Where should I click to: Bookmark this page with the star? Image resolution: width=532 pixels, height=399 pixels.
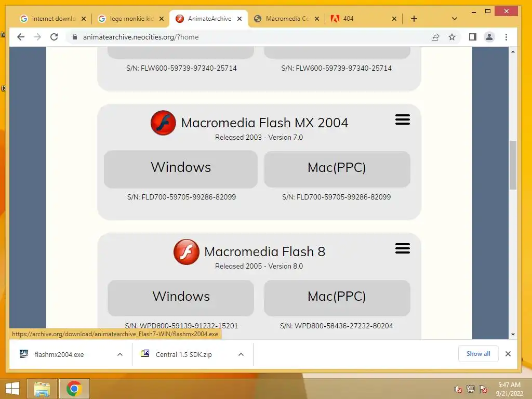click(x=452, y=37)
